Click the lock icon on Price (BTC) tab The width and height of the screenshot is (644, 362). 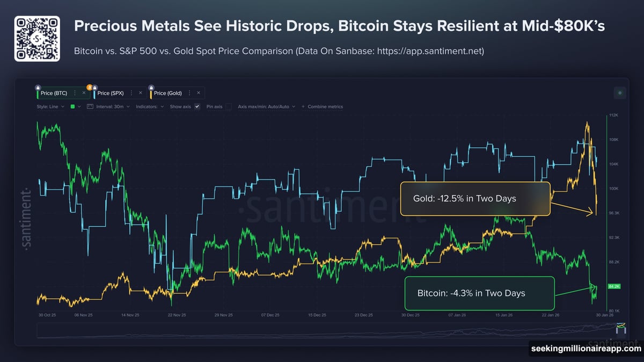[38, 88]
